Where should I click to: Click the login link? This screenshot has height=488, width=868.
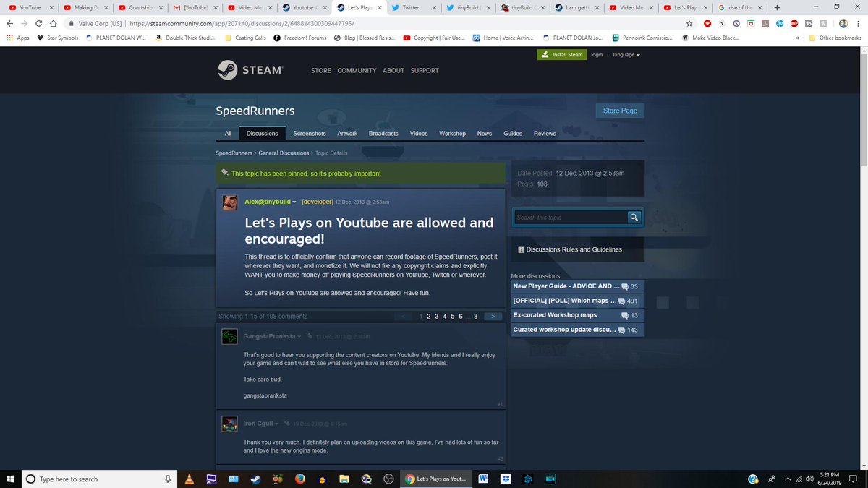[x=597, y=54]
